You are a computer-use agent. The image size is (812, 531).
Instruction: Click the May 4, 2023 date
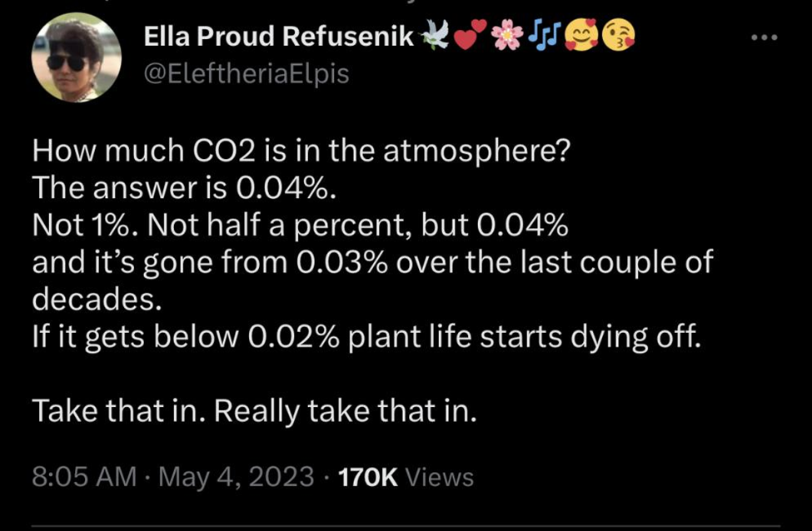pyautogui.click(x=237, y=477)
